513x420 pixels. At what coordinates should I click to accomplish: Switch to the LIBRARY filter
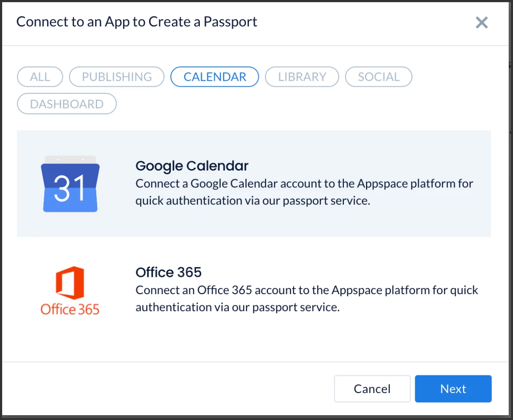point(302,77)
